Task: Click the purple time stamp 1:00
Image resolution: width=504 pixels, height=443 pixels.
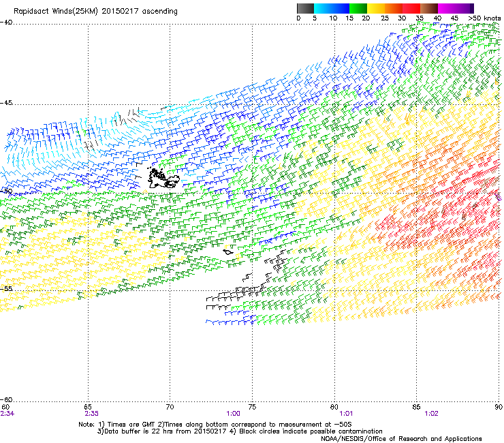Action: click(x=234, y=414)
